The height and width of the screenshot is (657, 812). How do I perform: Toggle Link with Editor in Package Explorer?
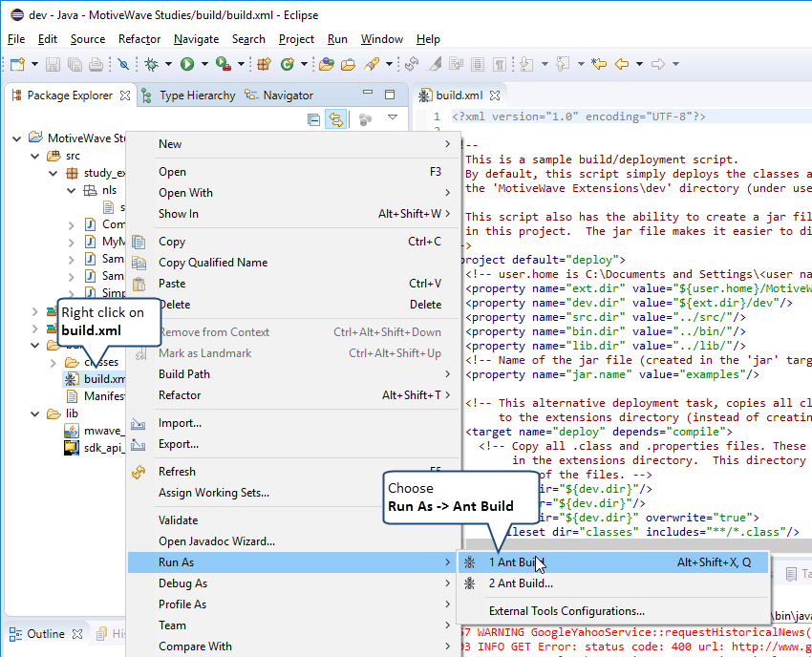tap(335, 119)
